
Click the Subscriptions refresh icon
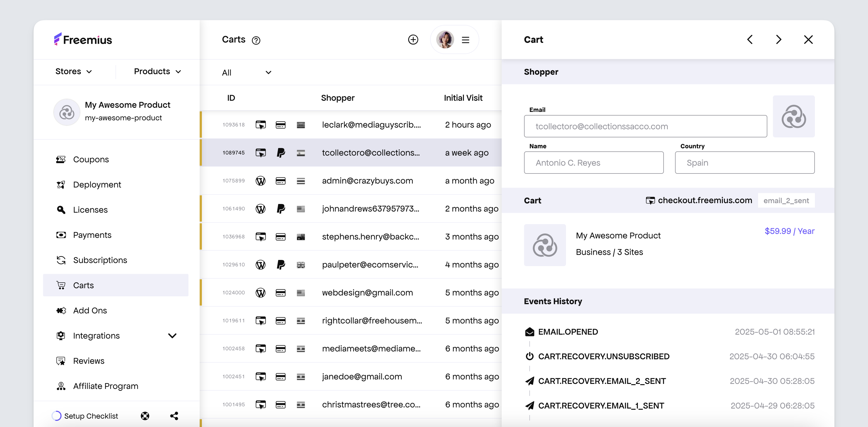click(61, 260)
